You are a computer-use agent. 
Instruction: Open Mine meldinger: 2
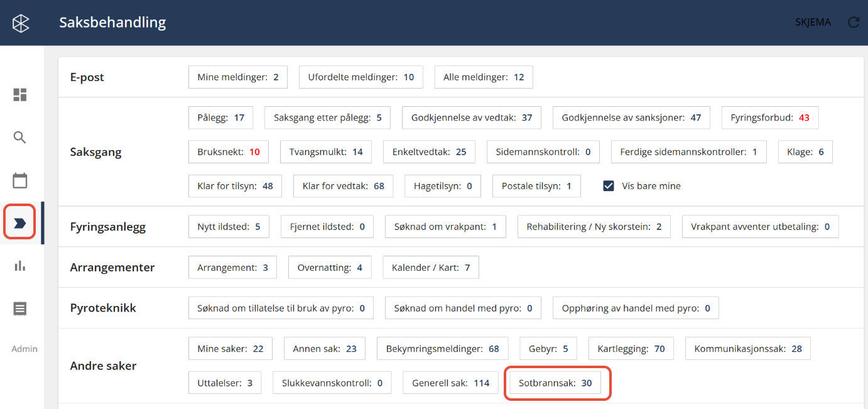click(238, 77)
